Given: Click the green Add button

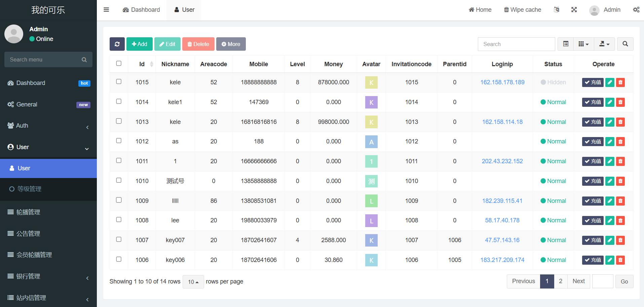Looking at the screenshot, I should pos(139,44).
